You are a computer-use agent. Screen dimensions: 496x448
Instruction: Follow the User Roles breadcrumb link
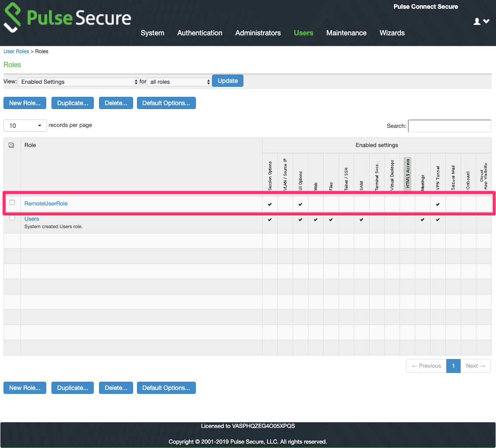(x=16, y=51)
